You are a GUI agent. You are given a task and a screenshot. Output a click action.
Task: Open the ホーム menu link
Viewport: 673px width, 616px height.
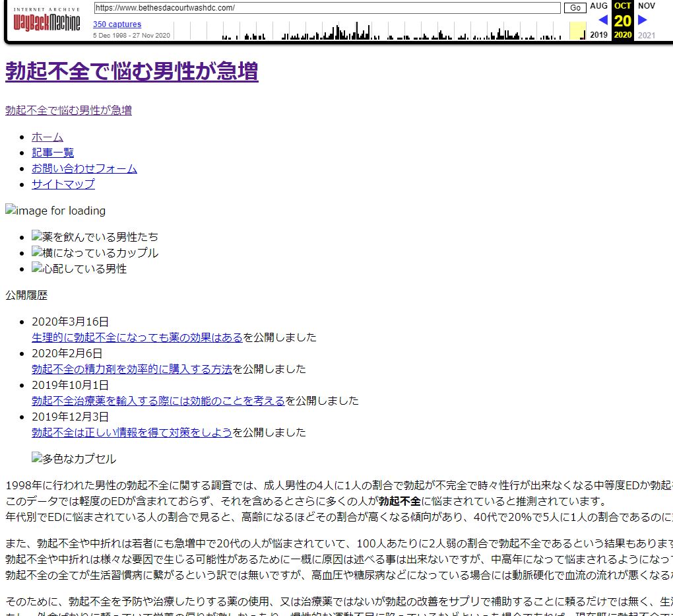coord(48,137)
